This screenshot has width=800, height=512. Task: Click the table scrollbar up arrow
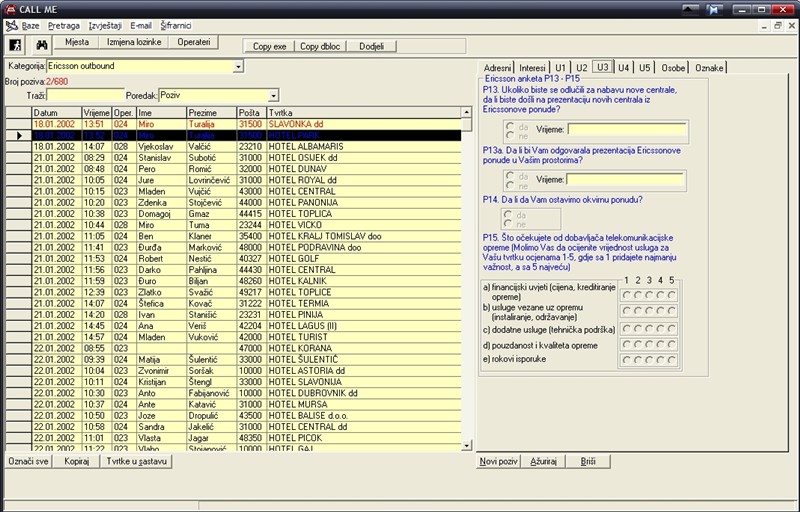click(x=466, y=112)
